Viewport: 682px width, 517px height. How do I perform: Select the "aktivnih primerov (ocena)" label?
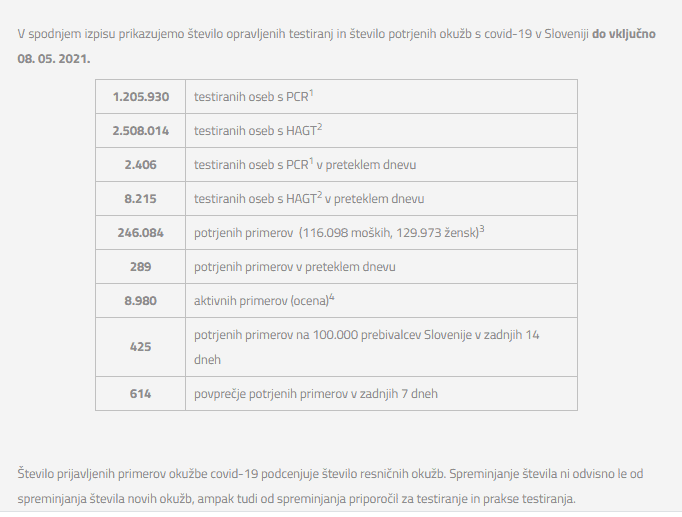(264, 301)
